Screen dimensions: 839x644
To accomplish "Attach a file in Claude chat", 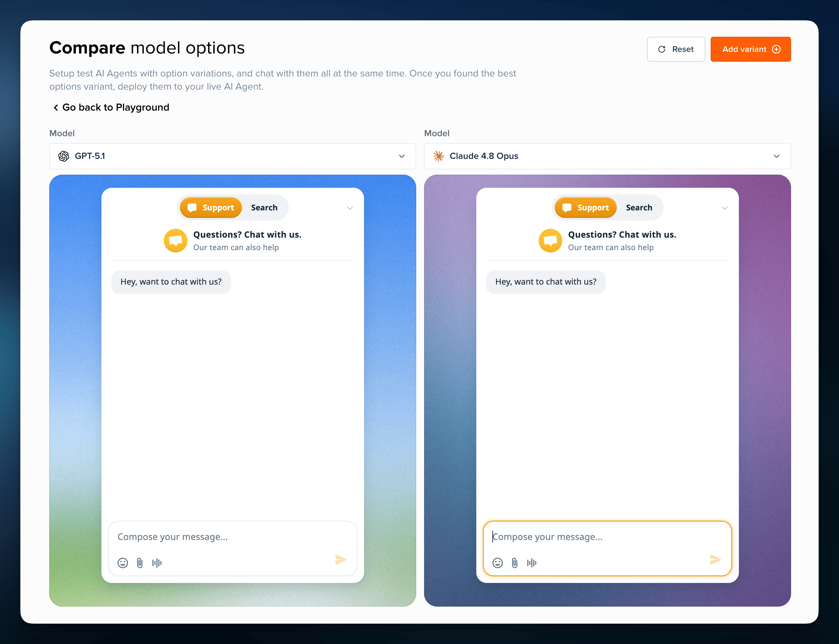I will [x=515, y=562].
